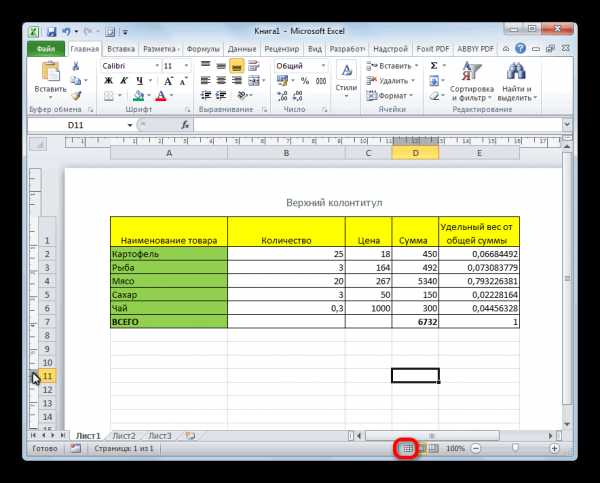600x483 pixels.
Task: Toggle the highlighted bottom alignment button
Action: (236, 66)
